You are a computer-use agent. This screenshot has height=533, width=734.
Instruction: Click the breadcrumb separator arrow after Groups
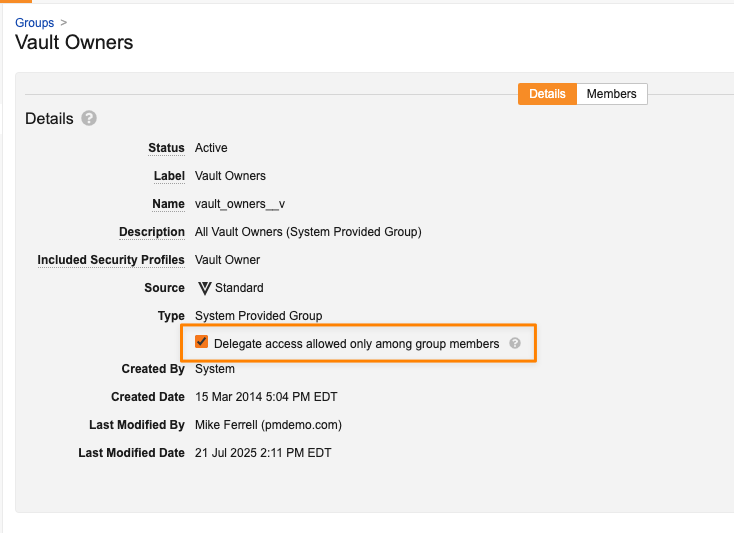[64, 22]
